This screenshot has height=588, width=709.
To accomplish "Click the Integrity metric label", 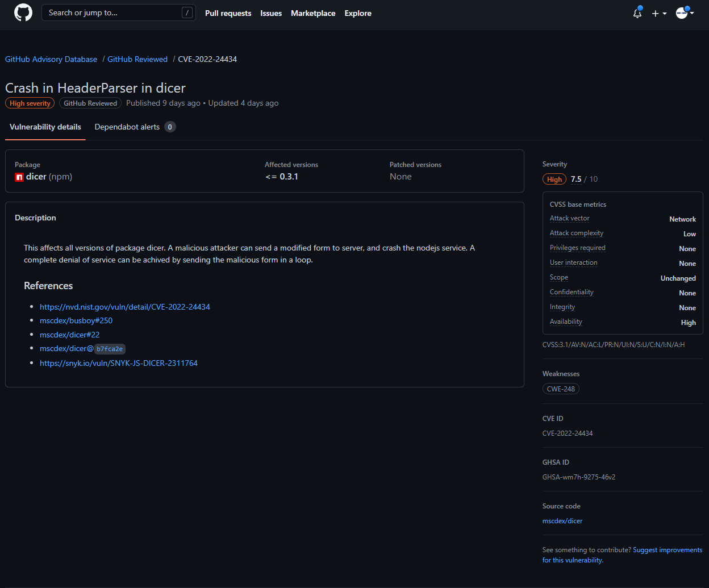I will tap(562, 307).
